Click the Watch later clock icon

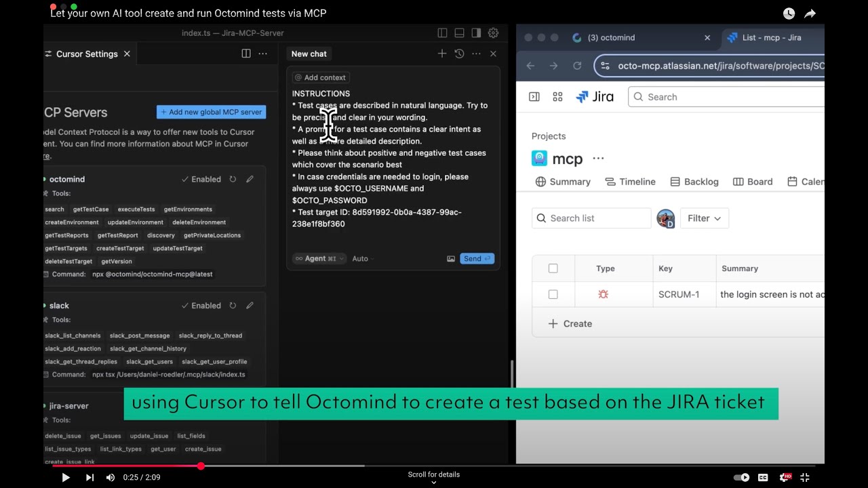789,14
